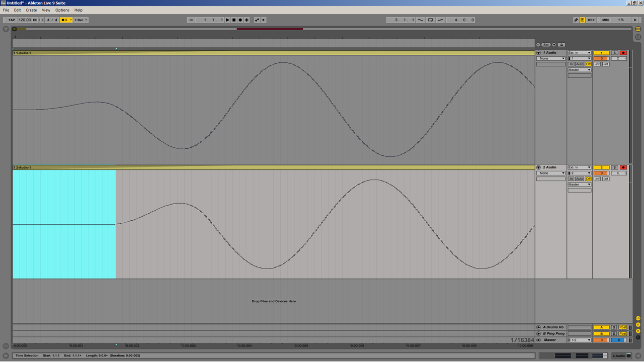The image size is (644, 362).
Task: Set 1 Audio monitor to In
Action: point(571,64)
